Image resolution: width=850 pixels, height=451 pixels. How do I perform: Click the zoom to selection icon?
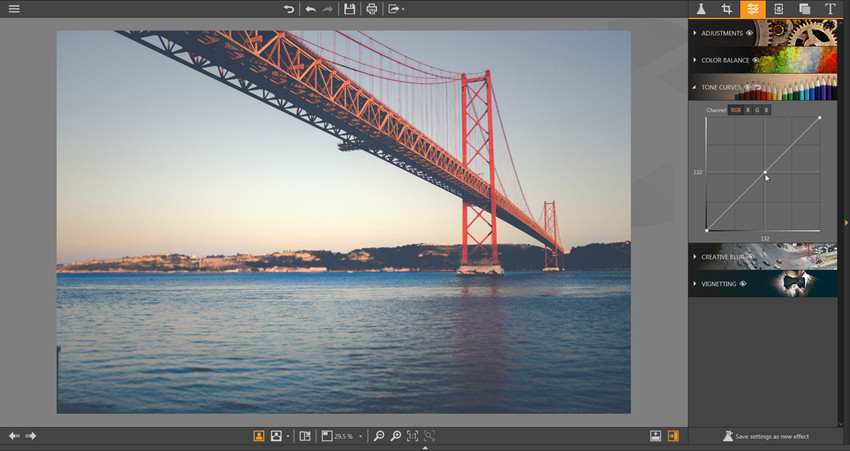(x=429, y=436)
